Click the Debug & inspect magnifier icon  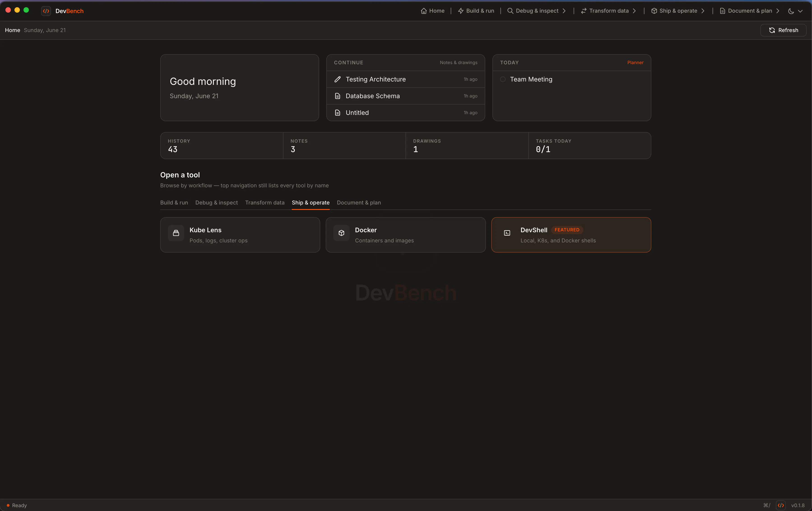pyautogui.click(x=510, y=11)
